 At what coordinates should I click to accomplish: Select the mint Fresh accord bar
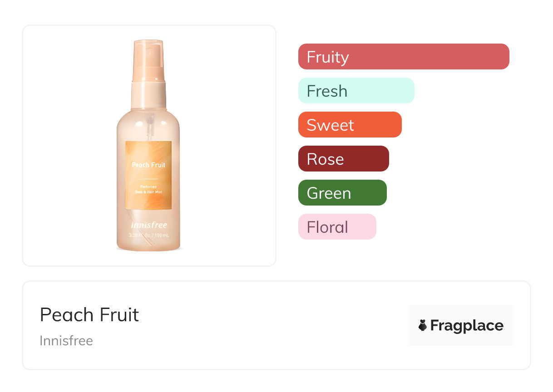356,91
